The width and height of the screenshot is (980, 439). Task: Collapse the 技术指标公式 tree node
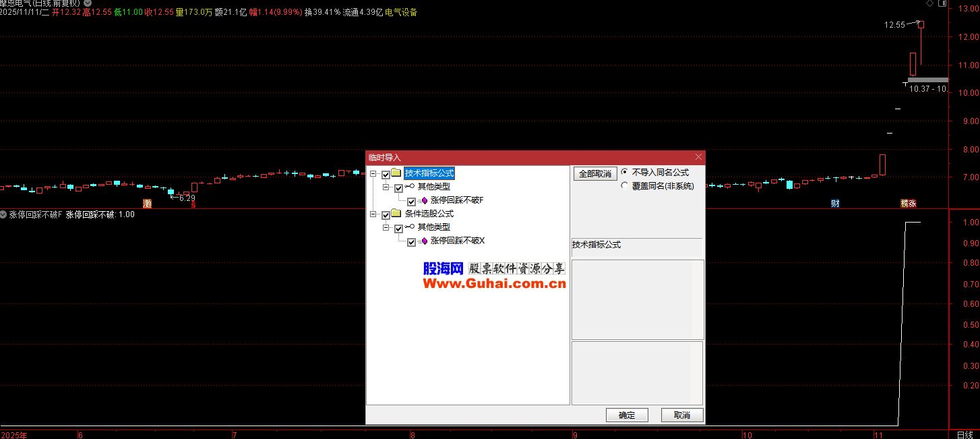point(373,175)
